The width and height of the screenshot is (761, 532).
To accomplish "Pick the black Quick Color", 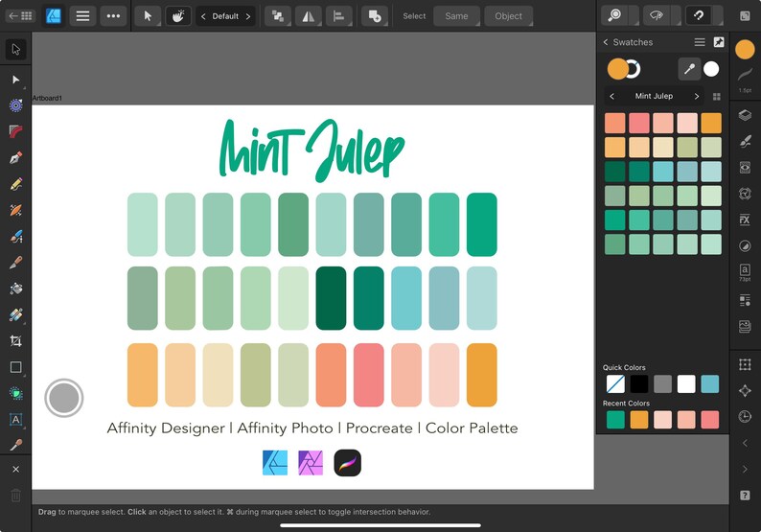I will [x=638, y=384].
